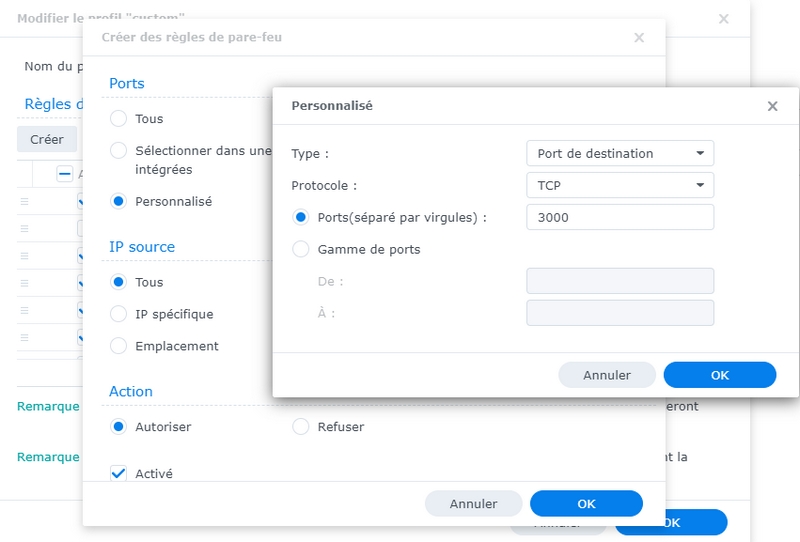The width and height of the screenshot is (800, 542).
Task: Open the Type dropdown (Port de destination)
Action: pyautogui.click(x=620, y=154)
